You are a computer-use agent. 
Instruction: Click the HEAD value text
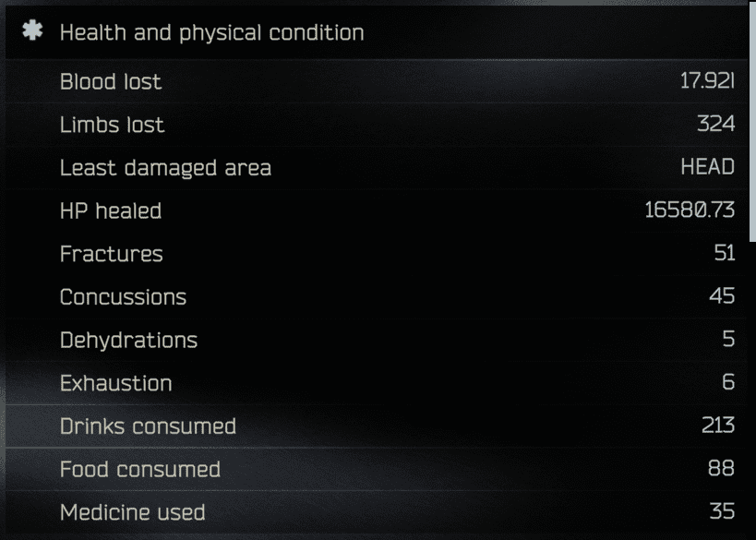tap(707, 167)
